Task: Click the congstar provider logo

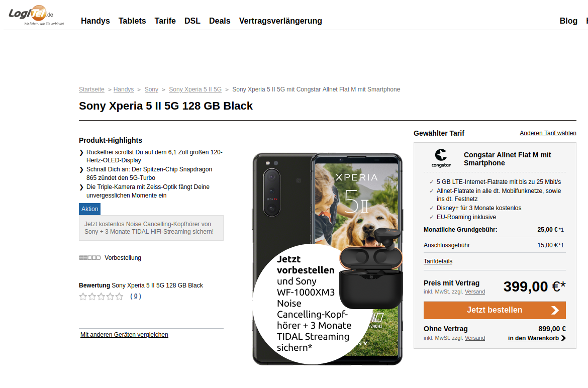Action: [x=441, y=158]
